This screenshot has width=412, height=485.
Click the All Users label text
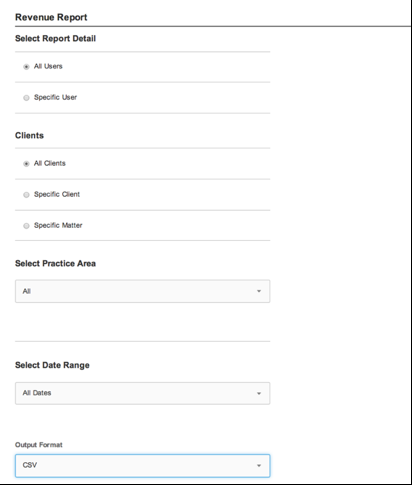point(48,66)
